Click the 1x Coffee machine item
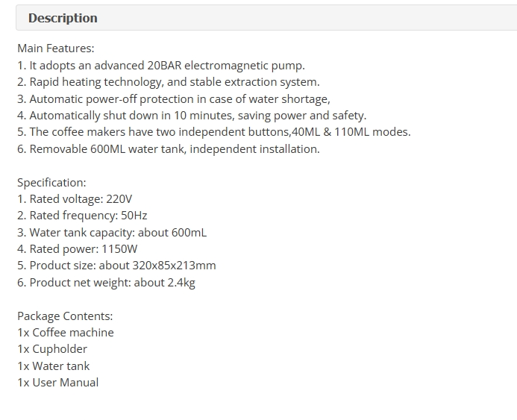This screenshot has width=517, height=420. pyautogui.click(x=66, y=333)
